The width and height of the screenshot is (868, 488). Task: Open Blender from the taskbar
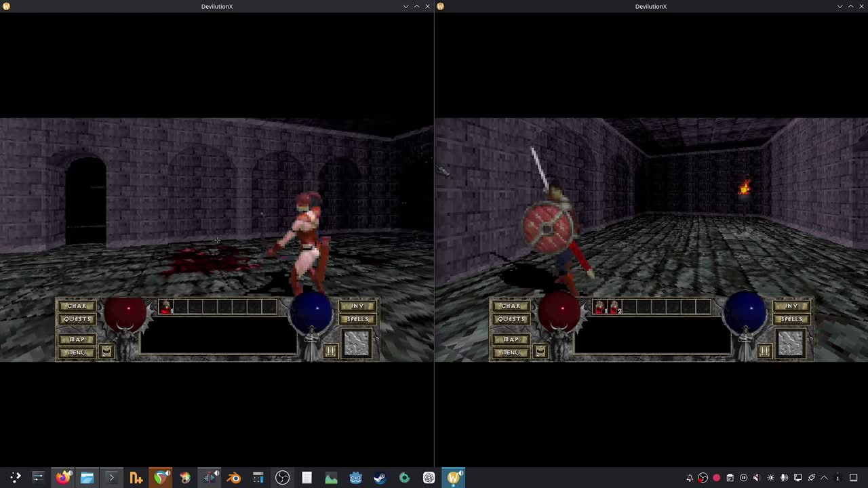click(x=234, y=478)
